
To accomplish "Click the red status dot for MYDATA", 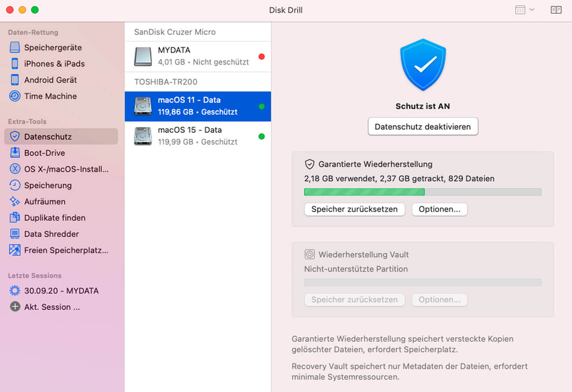I will click(x=261, y=57).
